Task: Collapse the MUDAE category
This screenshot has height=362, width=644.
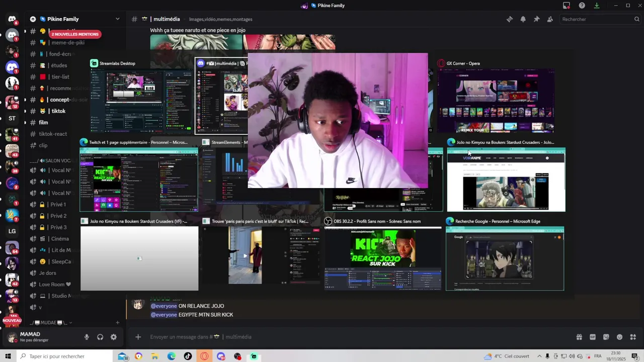Action: (x=50, y=323)
